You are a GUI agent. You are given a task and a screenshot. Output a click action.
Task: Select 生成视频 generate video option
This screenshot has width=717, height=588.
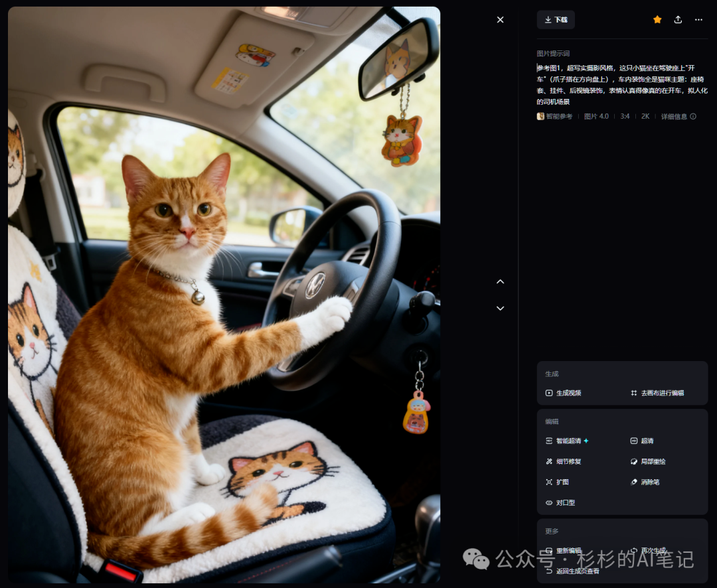tap(564, 393)
